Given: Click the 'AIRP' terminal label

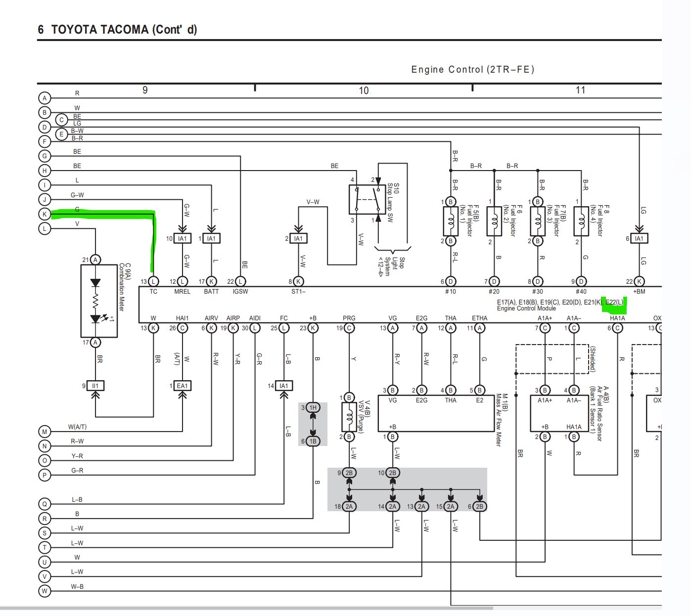Looking at the screenshot, I should coord(233,318).
